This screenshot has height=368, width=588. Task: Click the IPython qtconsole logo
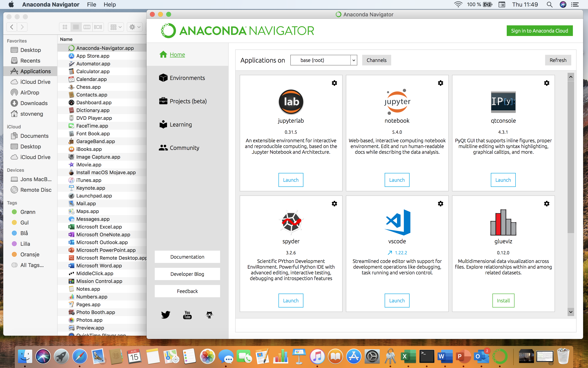point(503,102)
